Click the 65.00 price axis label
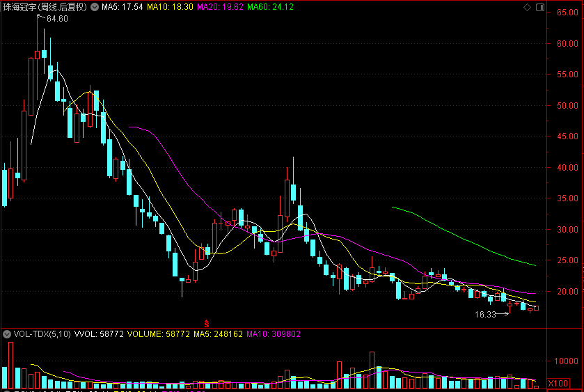This screenshot has height=392, width=584. (567, 13)
